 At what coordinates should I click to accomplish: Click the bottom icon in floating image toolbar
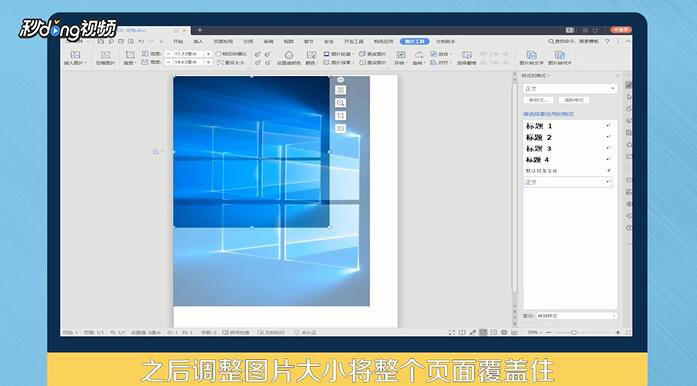coord(340,129)
